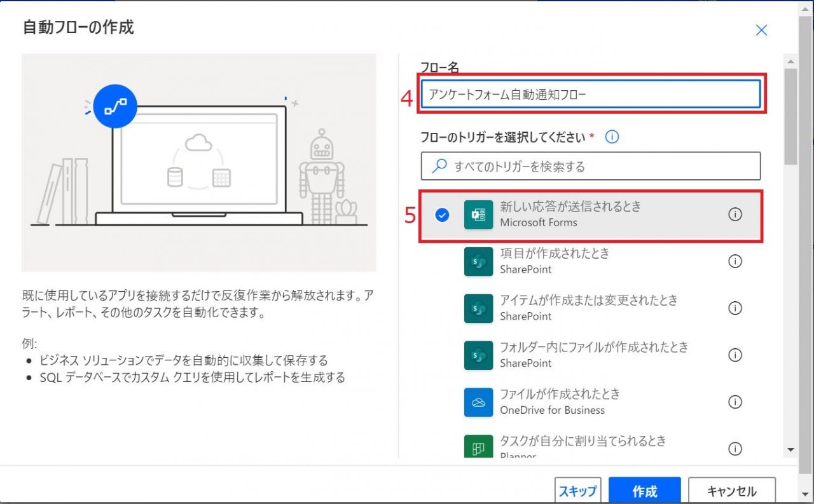Image resolution: width=814 pixels, height=504 pixels.
Task: Click the キャンセル button
Action: (x=732, y=491)
